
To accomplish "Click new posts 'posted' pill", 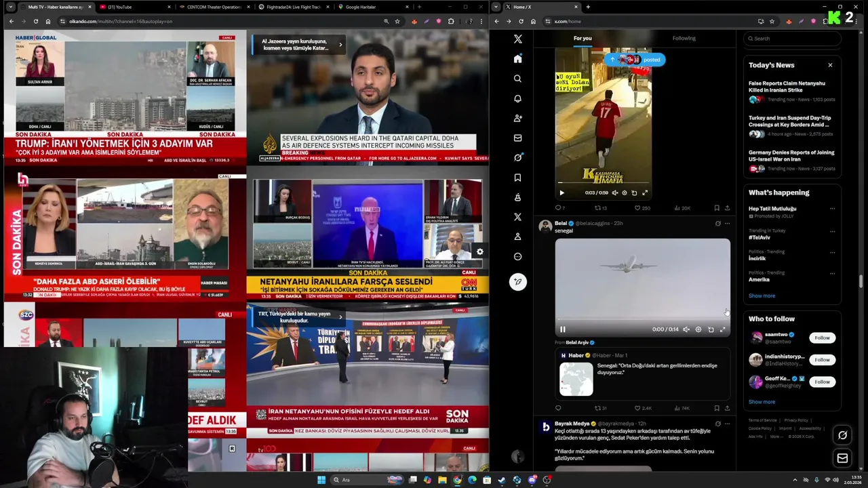I will click(635, 60).
